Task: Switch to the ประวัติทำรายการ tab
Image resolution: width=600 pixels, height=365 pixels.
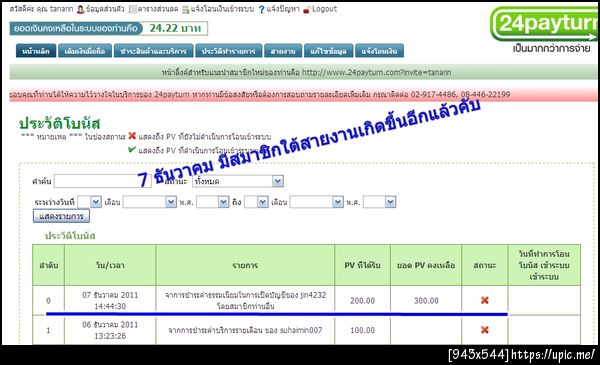Action: point(228,51)
